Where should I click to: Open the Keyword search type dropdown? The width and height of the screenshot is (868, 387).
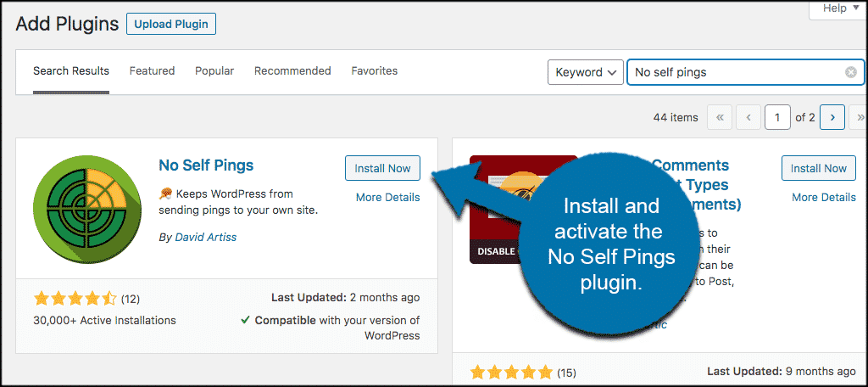[586, 72]
